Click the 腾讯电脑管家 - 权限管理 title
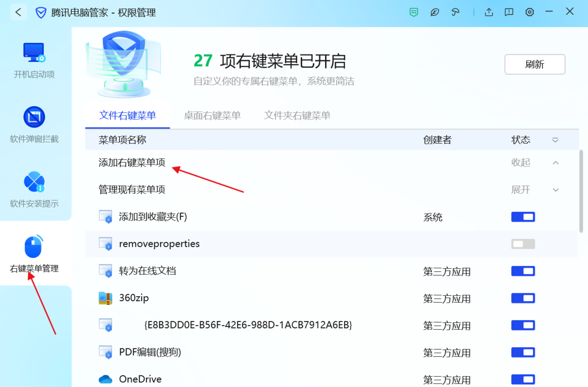This screenshot has height=387, width=588. (x=103, y=13)
